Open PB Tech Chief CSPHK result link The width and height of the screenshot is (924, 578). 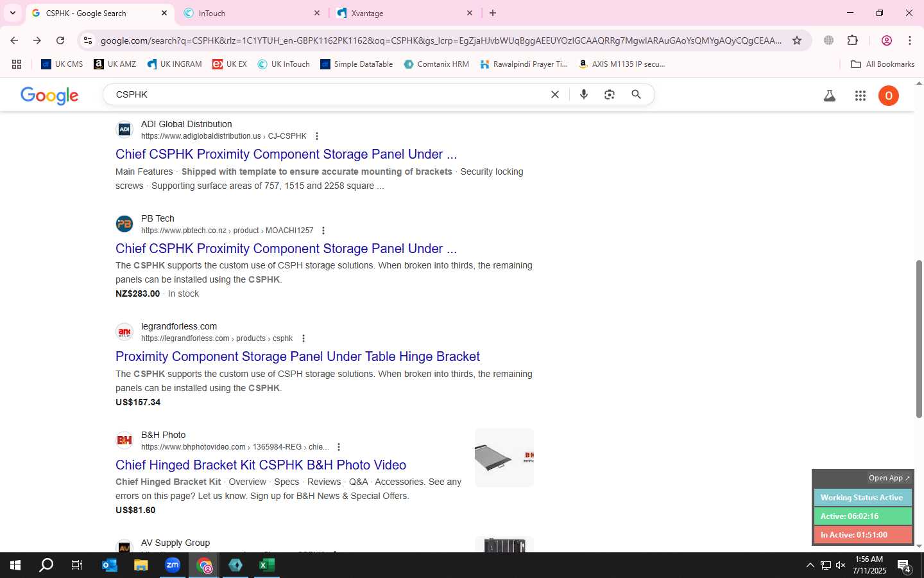286,249
